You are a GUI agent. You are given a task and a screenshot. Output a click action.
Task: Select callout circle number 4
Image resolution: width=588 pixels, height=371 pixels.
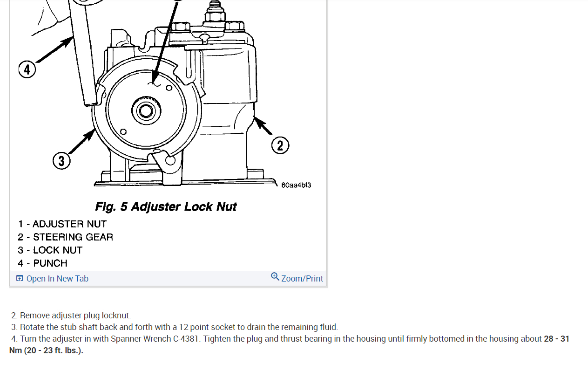[x=27, y=70]
